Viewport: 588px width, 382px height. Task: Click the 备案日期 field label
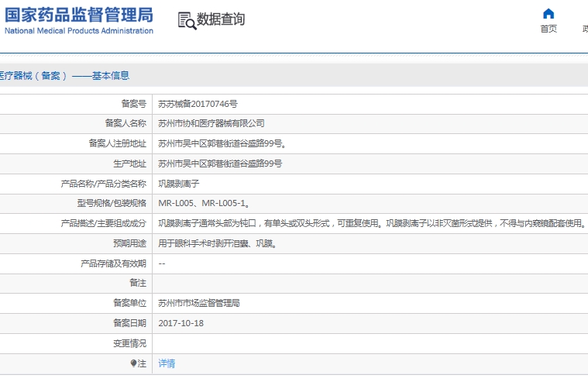coord(129,323)
